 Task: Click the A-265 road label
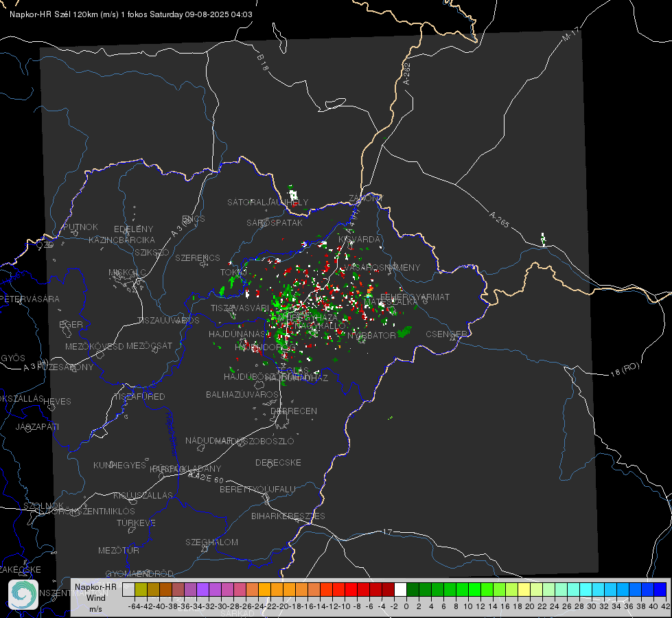499,220
